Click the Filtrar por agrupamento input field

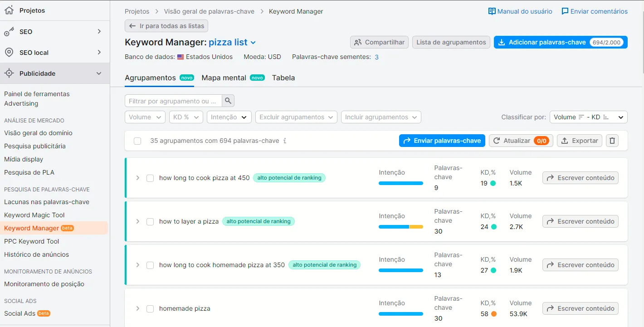point(173,101)
